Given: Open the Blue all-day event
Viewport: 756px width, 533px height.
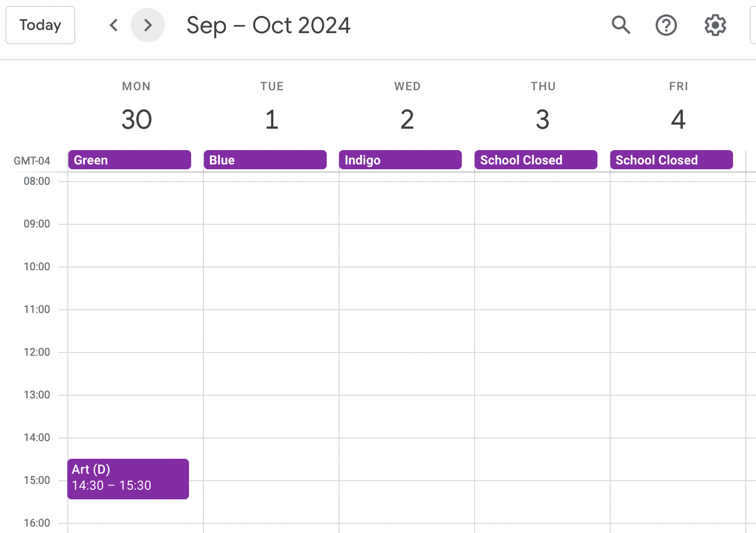Looking at the screenshot, I should [x=265, y=160].
